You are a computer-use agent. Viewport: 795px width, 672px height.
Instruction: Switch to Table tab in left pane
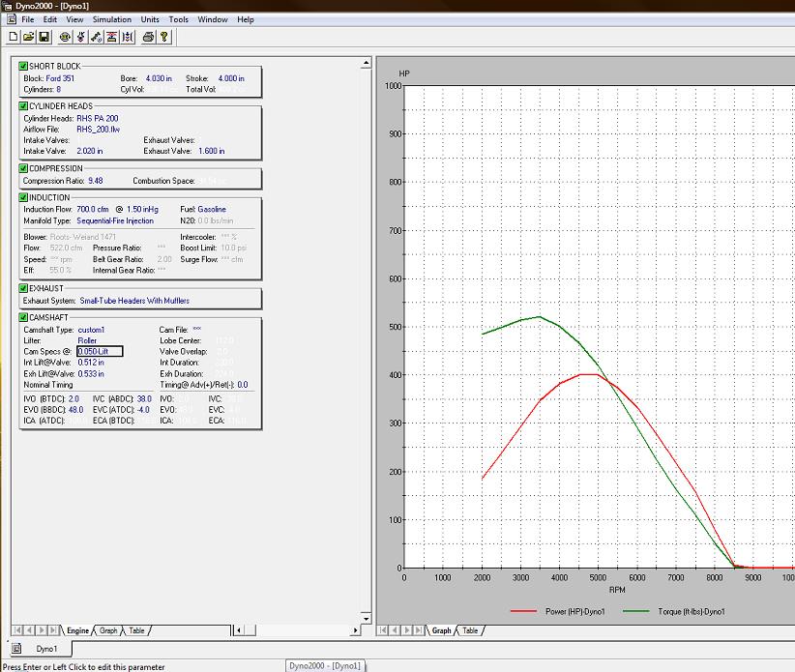(x=136, y=630)
